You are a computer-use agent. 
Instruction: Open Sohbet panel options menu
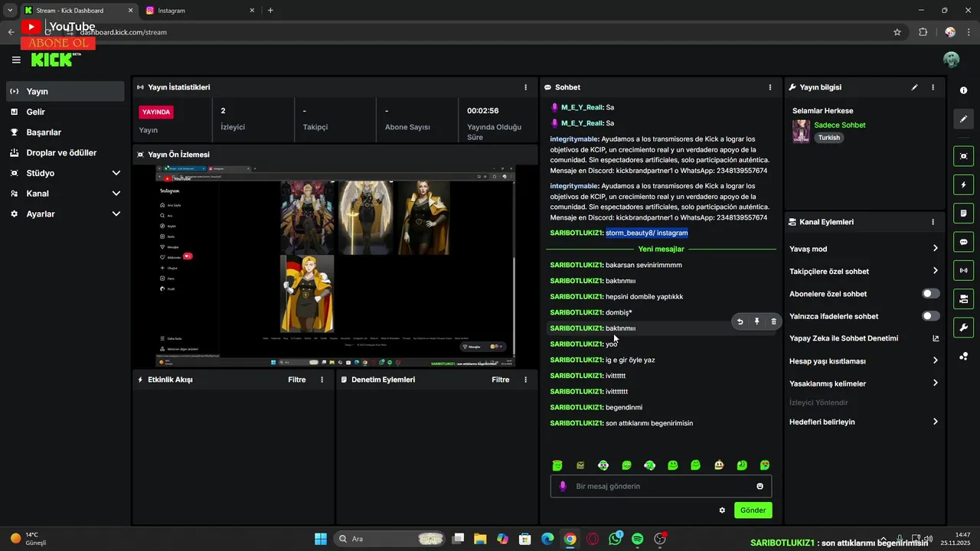pyautogui.click(x=770, y=87)
